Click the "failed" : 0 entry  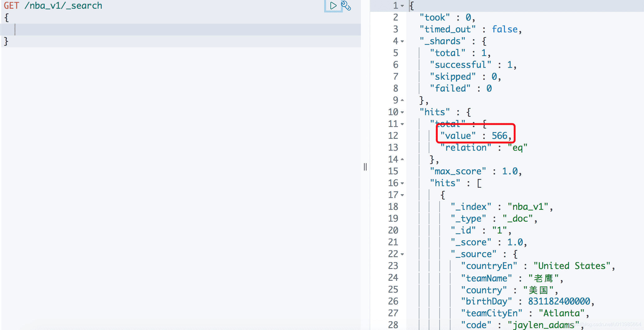461,88
